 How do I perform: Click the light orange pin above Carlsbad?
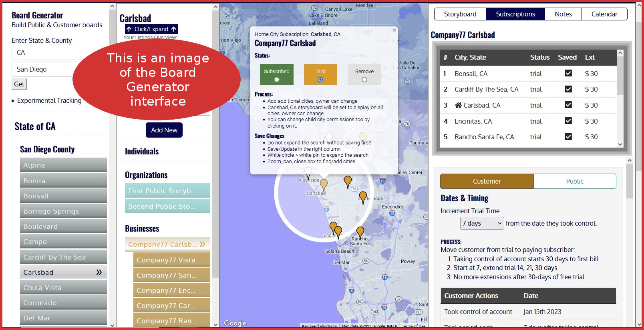point(324,184)
